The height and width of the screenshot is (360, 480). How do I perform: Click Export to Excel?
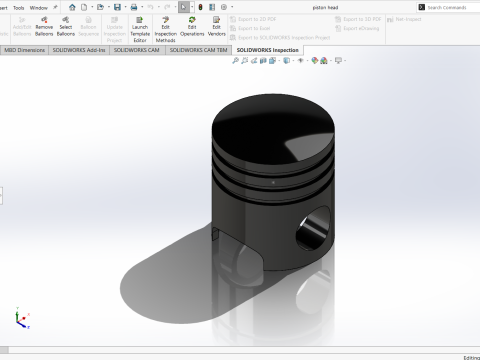click(x=250, y=28)
